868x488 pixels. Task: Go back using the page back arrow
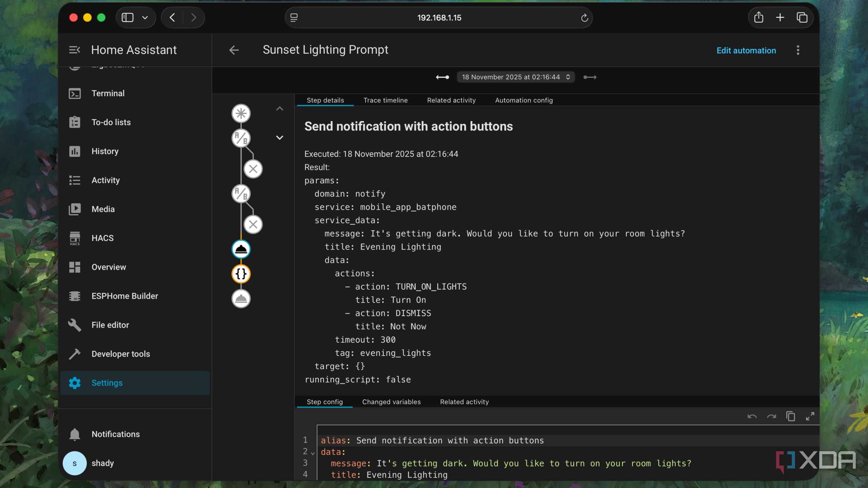click(234, 50)
